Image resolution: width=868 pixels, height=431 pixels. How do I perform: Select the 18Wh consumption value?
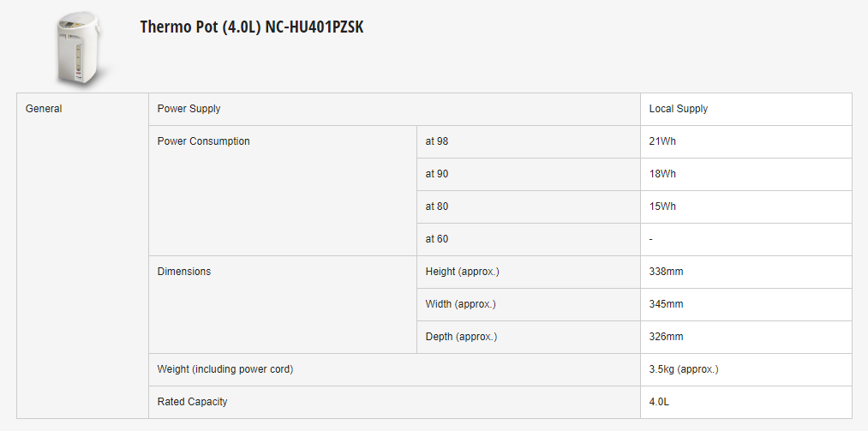[662, 174]
